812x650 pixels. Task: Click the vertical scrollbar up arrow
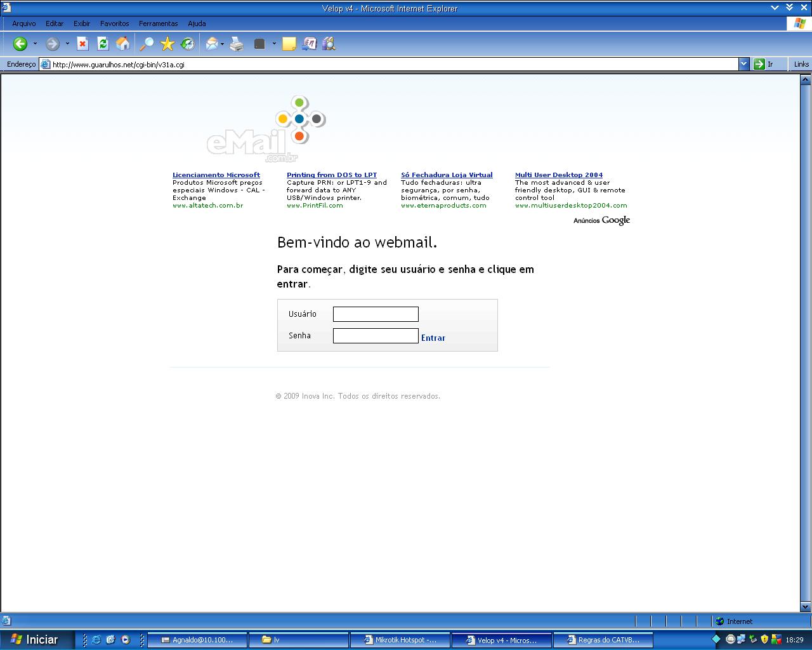(806, 80)
